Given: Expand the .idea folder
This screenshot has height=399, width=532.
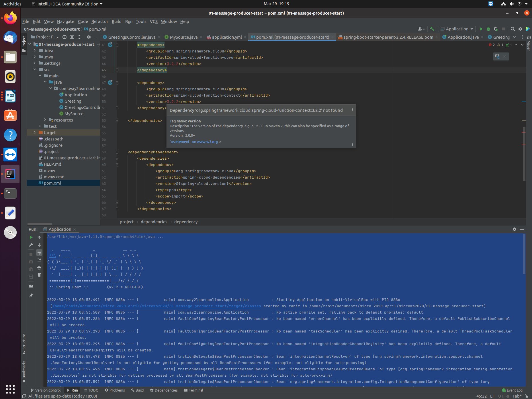Looking at the screenshot, I should point(35,51).
